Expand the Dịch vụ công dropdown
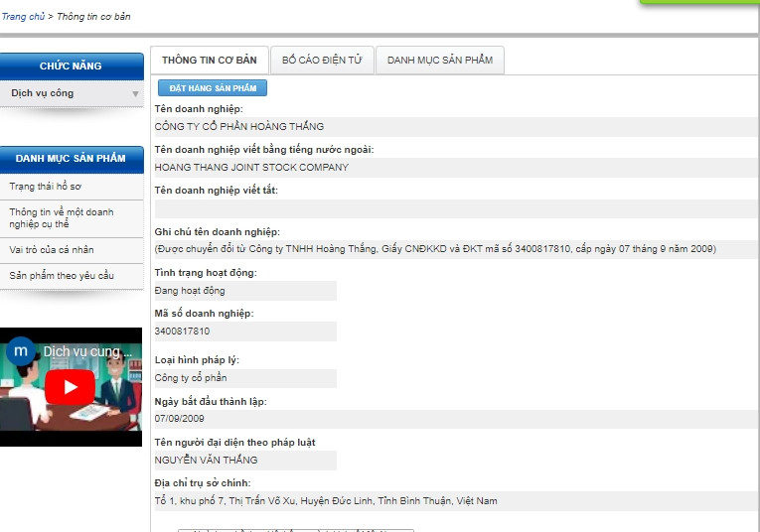Image resolution: width=760 pixels, height=532 pixels. pyautogui.click(x=135, y=94)
